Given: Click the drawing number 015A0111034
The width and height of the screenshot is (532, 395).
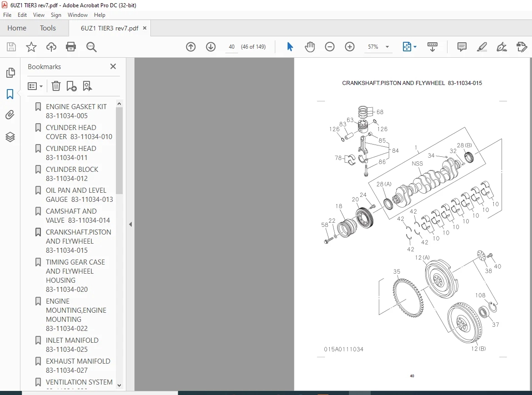Looking at the screenshot, I should pyautogui.click(x=343, y=349).
